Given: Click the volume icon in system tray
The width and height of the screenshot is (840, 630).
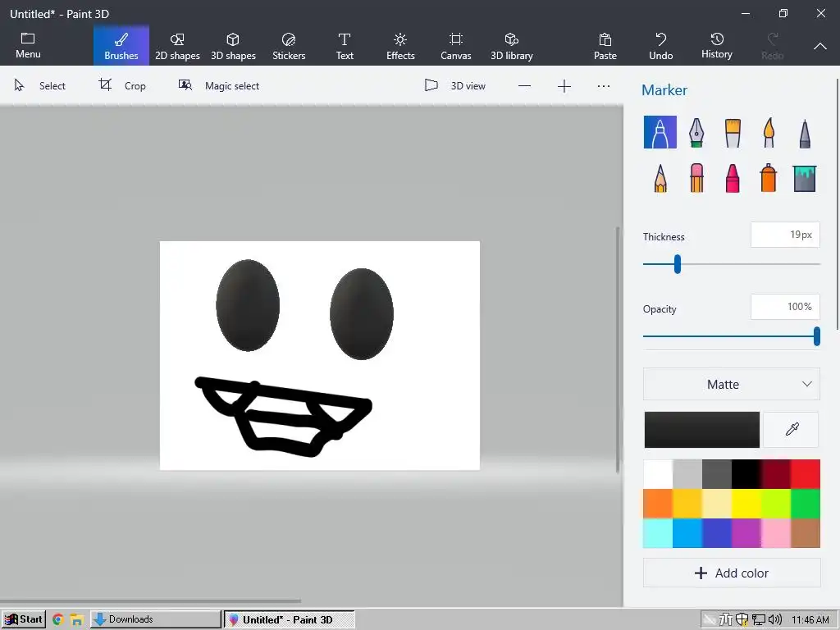Looking at the screenshot, I should pos(775,620).
